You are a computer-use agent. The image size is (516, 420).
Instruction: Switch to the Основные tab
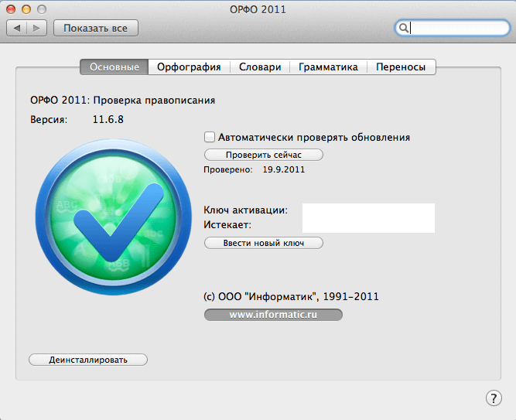pyautogui.click(x=114, y=67)
